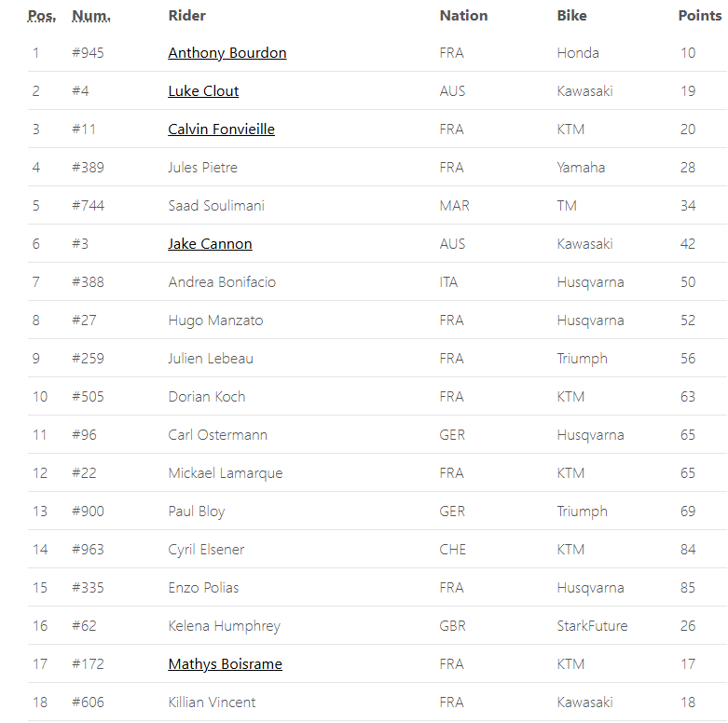
Task: Click Killian Vincent's name cell
Action: (212, 703)
